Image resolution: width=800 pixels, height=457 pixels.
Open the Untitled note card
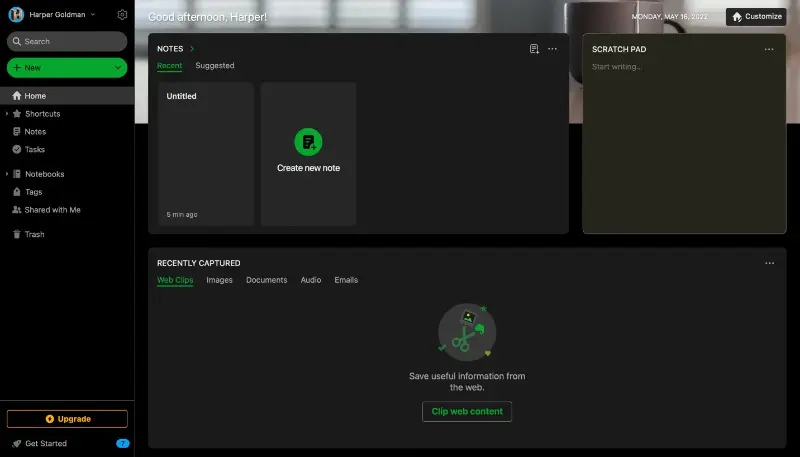tap(206, 154)
